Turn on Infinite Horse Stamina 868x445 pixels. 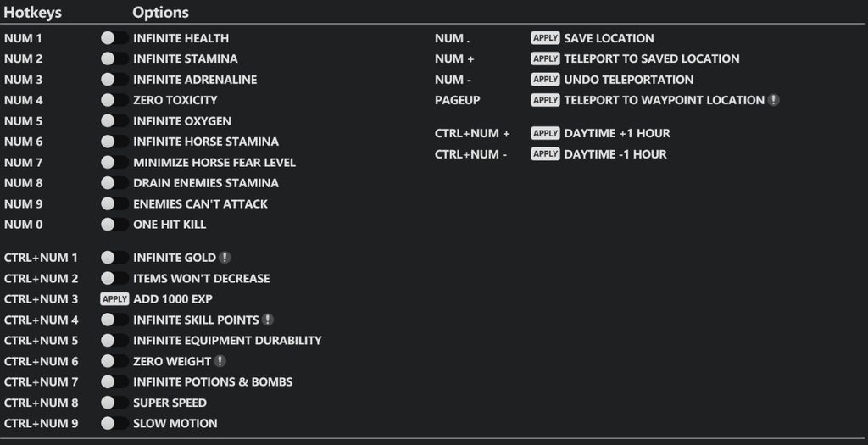pos(114,142)
